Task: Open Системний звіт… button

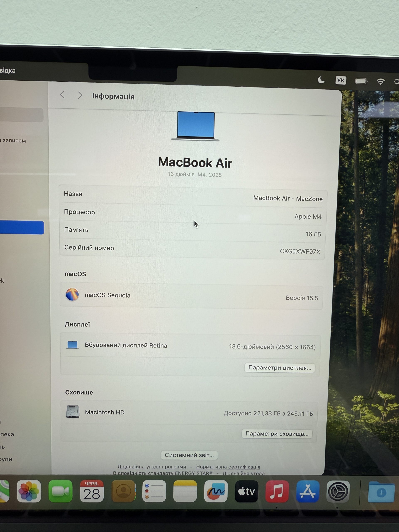Action: coord(189,455)
